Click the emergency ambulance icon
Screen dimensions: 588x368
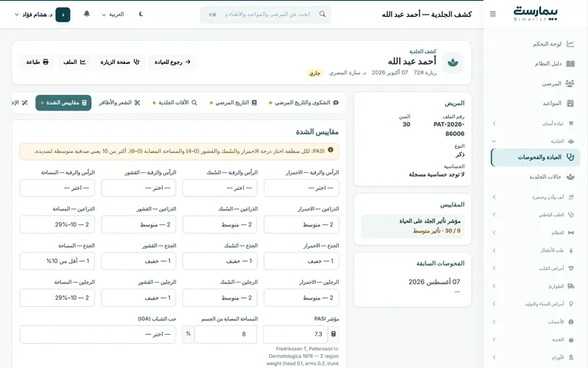pos(571,286)
